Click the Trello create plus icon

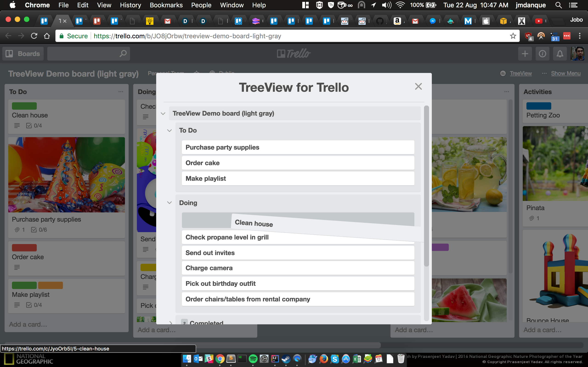coord(525,54)
